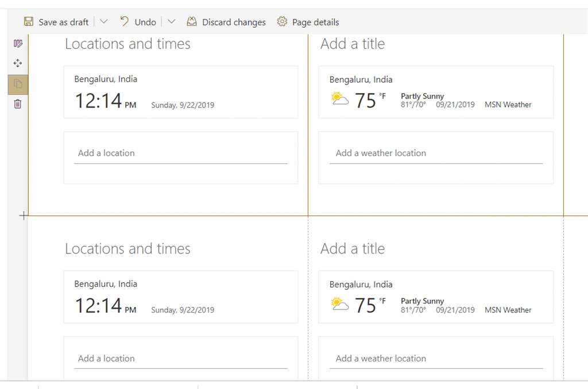Open Page details
Viewport: 588px width, 389px height.
click(x=315, y=22)
